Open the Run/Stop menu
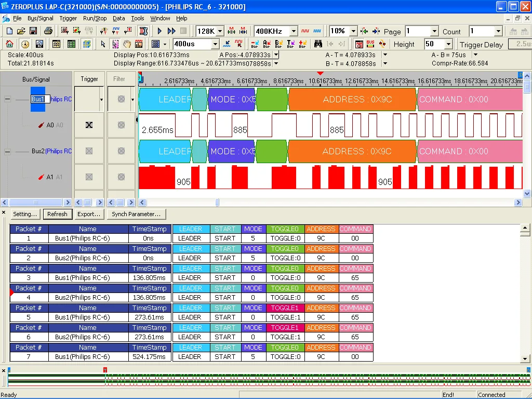This screenshot has width=532, height=399. [95, 18]
